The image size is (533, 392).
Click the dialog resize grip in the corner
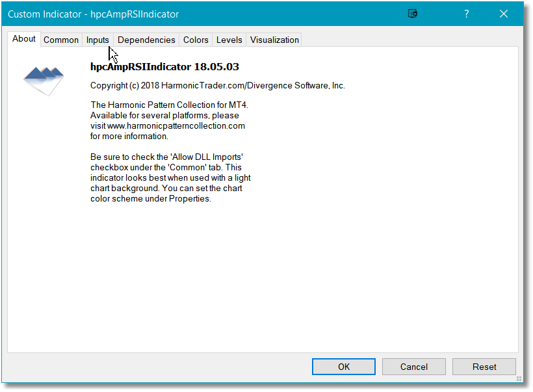(519, 378)
